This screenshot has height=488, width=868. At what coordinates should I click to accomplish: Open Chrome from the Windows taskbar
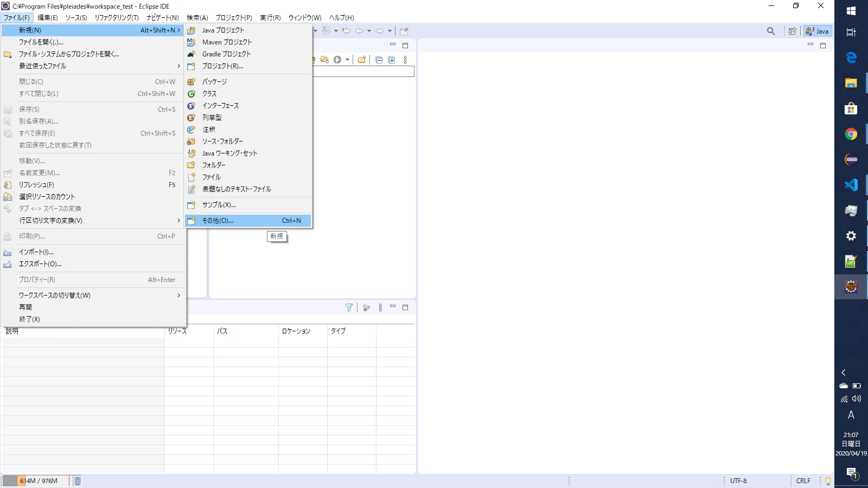click(x=851, y=134)
